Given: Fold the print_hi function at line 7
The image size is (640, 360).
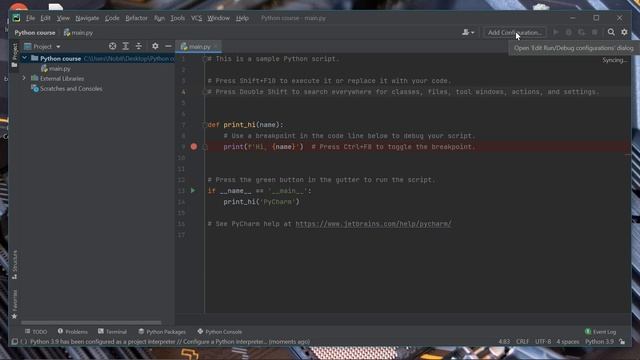Looking at the screenshot, I should click(205, 125).
